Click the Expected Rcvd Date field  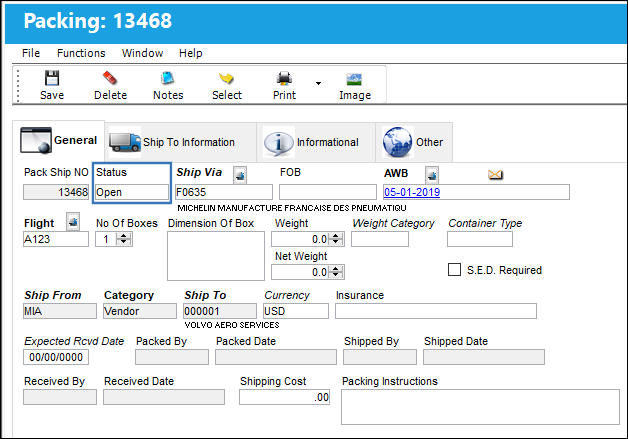pos(56,357)
